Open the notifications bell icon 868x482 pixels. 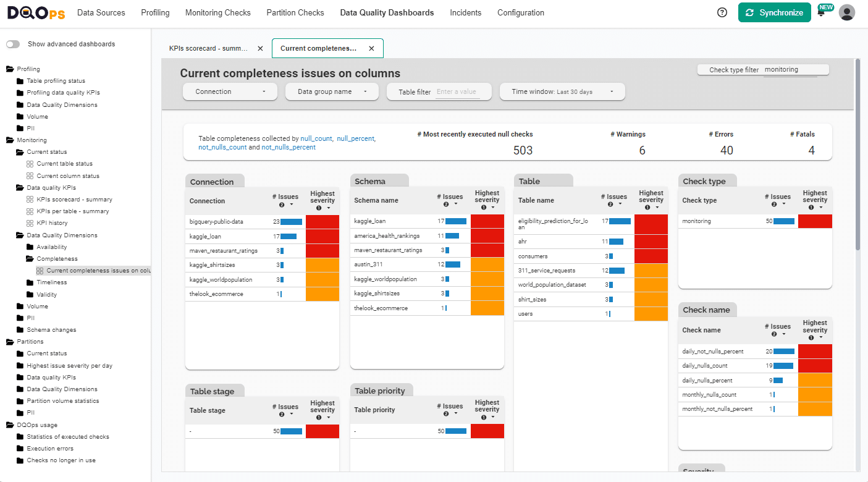click(x=821, y=13)
